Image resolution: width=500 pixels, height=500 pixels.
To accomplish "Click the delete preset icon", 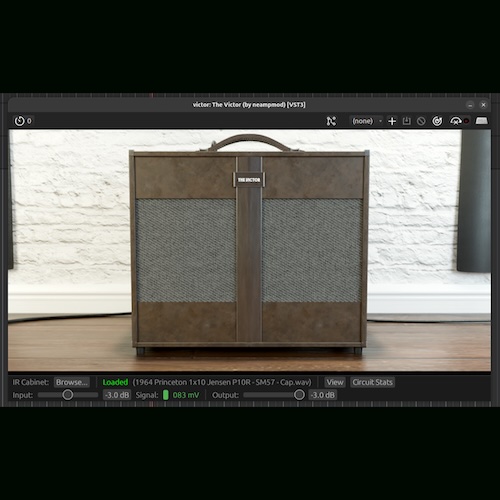I will point(421,121).
